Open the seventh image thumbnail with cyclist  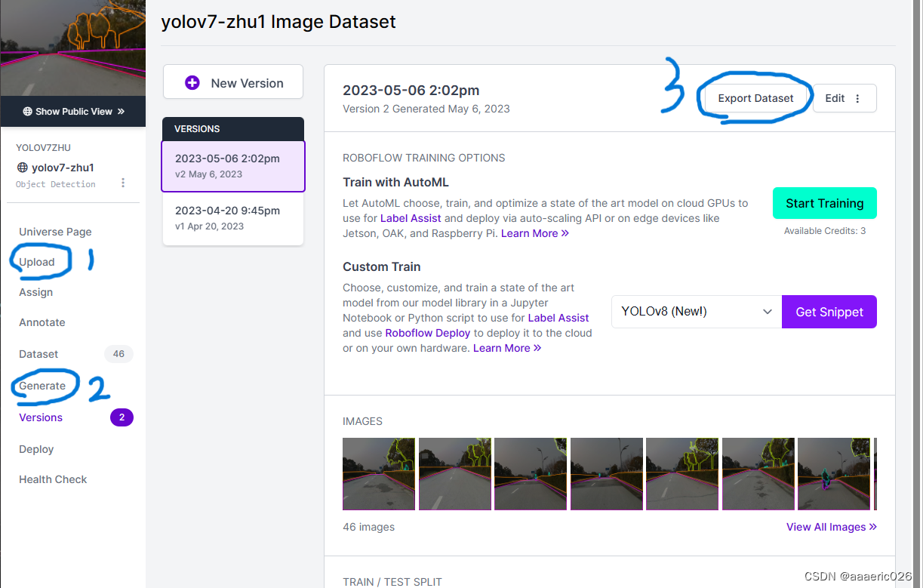tap(834, 474)
